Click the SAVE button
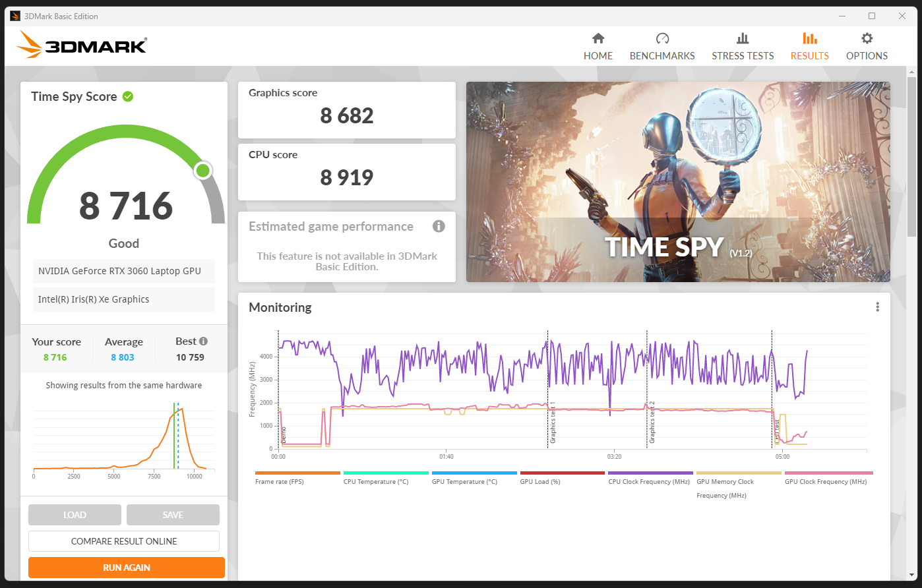The image size is (922, 588). point(173,515)
